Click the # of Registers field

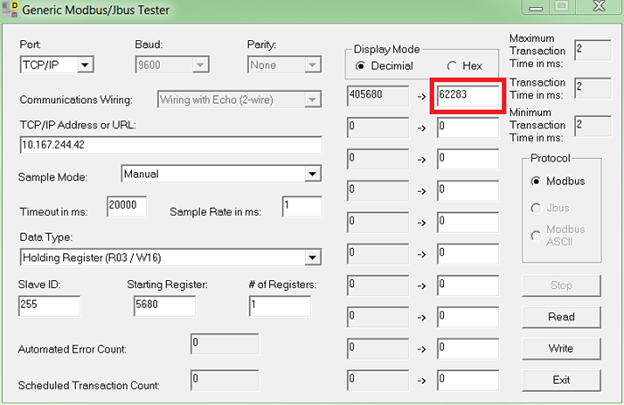point(280,305)
